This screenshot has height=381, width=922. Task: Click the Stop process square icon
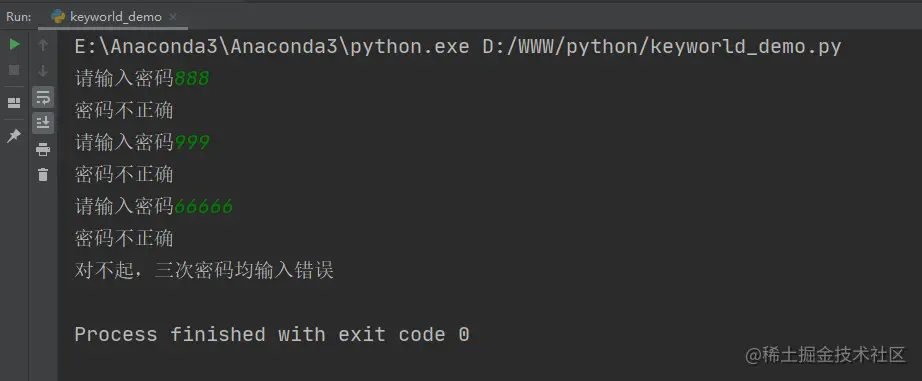[14, 71]
